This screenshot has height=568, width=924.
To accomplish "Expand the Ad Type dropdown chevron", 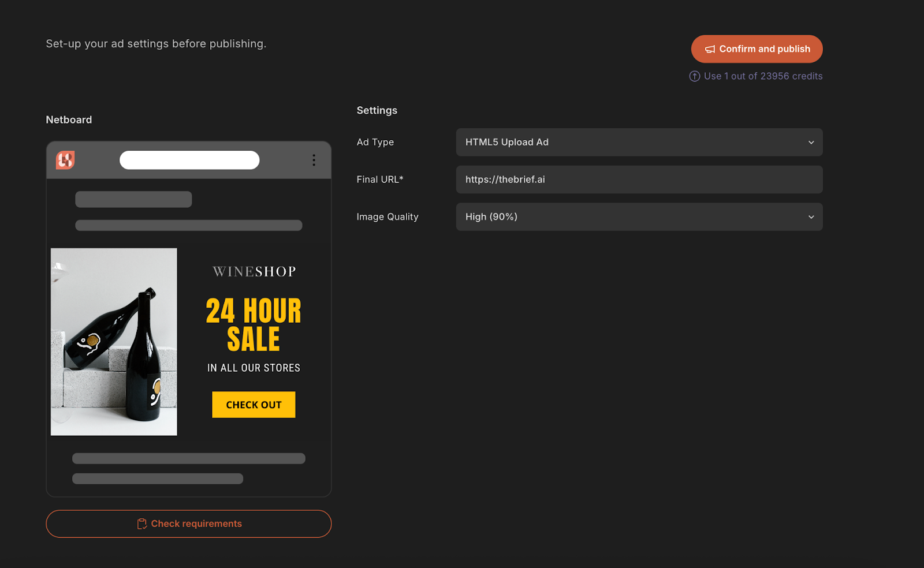I will click(811, 143).
